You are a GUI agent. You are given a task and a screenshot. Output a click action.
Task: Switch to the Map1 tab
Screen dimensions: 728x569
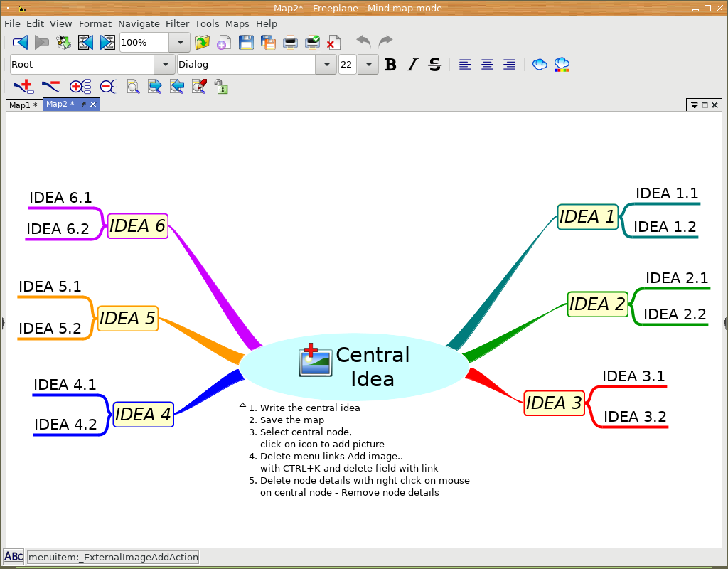(23, 105)
